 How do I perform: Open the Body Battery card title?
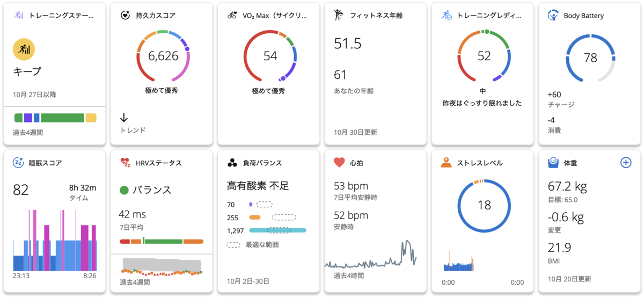(584, 16)
